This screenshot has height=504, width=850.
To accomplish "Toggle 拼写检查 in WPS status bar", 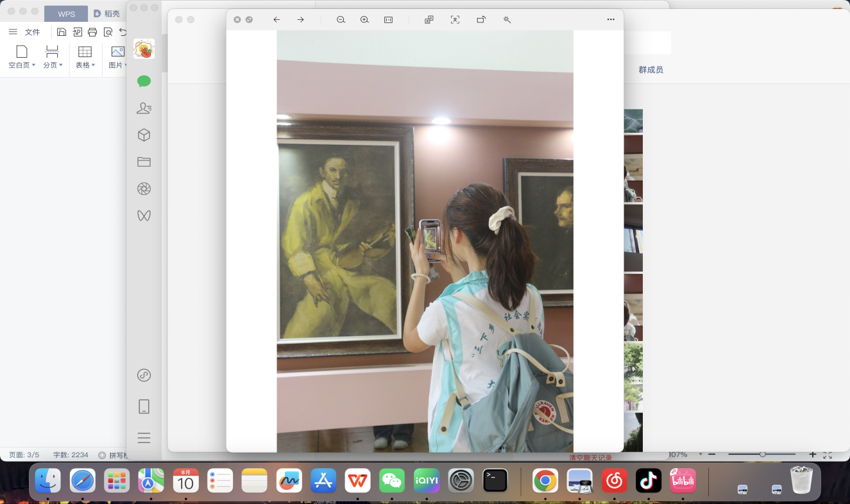I will 114,455.
